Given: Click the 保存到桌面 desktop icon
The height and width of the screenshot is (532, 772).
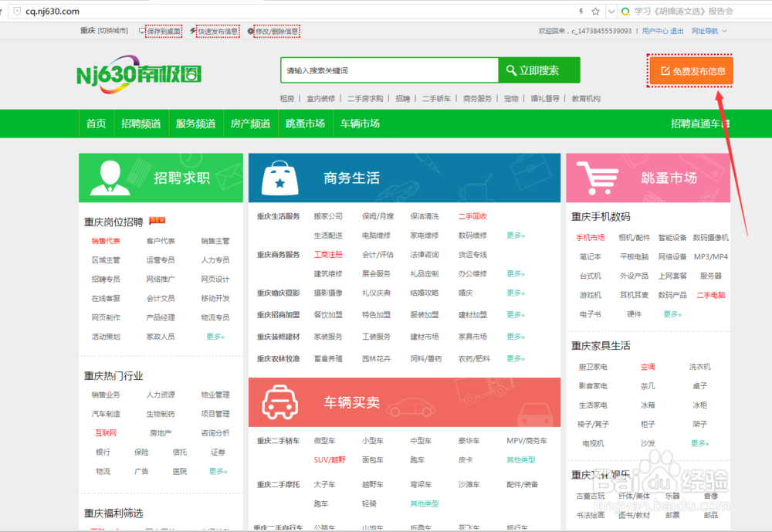Looking at the screenshot, I should (143, 31).
